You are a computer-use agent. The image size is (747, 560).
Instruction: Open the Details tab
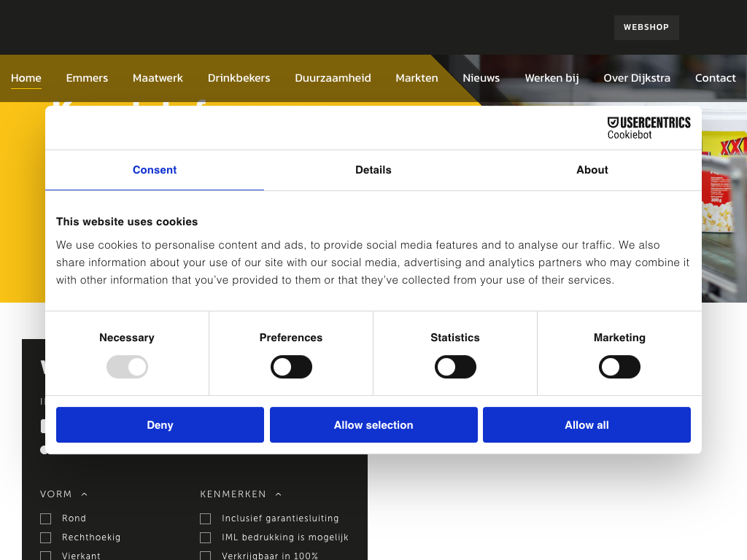tap(373, 170)
